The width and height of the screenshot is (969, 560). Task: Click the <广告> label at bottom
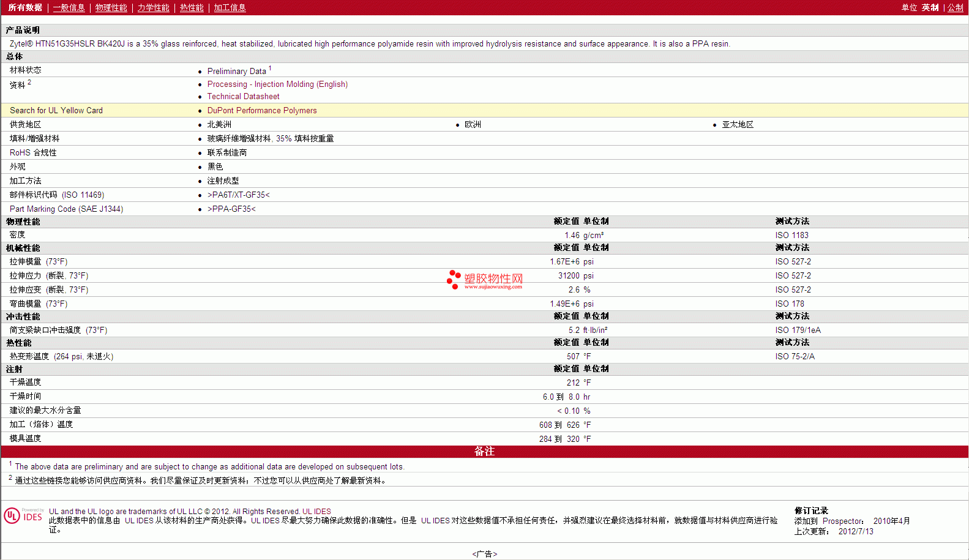click(x=484, y=554)
